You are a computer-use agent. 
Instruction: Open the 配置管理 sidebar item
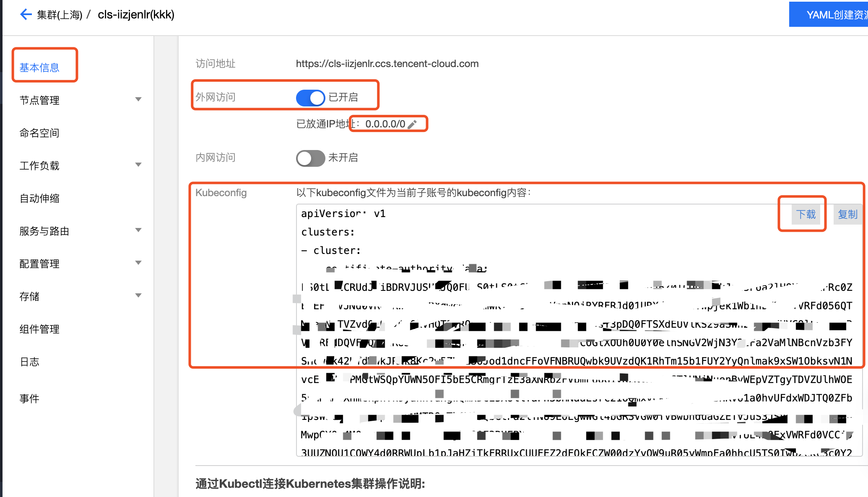(39, 264)
